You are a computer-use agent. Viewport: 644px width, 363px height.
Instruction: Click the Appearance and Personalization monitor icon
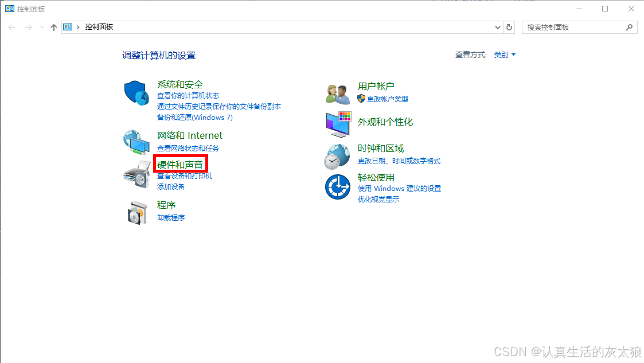tap(338, 124)
